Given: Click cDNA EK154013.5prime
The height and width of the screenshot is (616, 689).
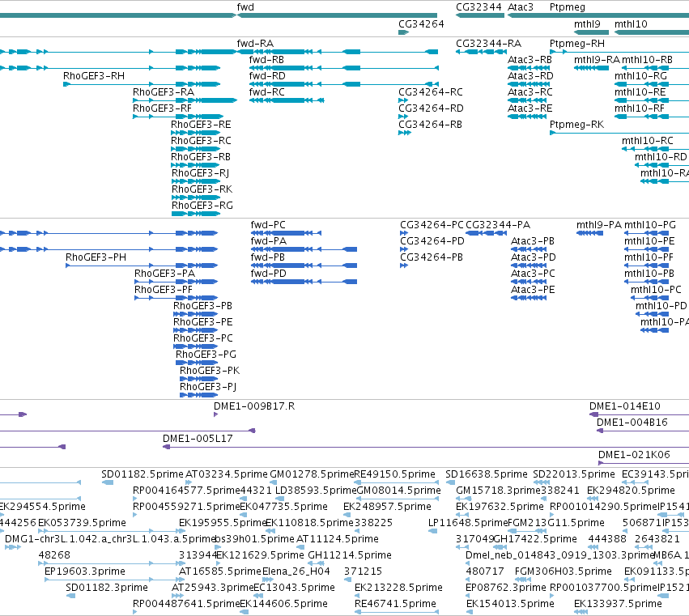Looking at the screenshot, I should [x=470, y=612].
